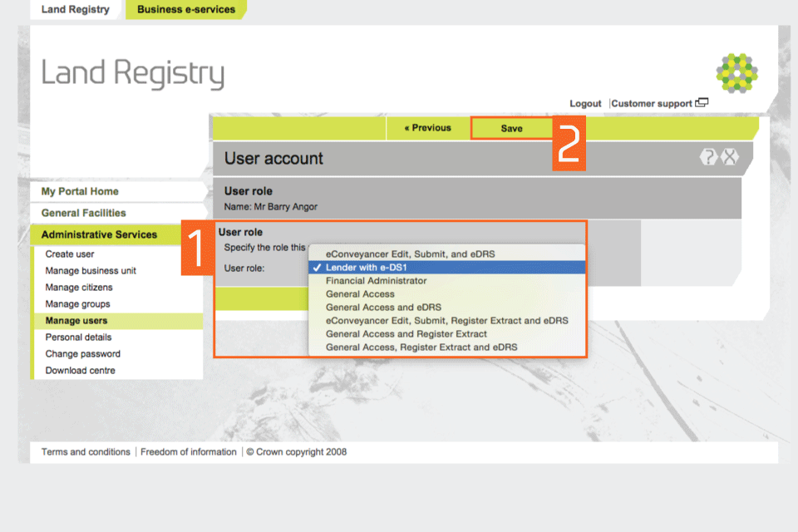Go to Manage groups in the sidebar
The image size is (798, 532).
point(77,304)
